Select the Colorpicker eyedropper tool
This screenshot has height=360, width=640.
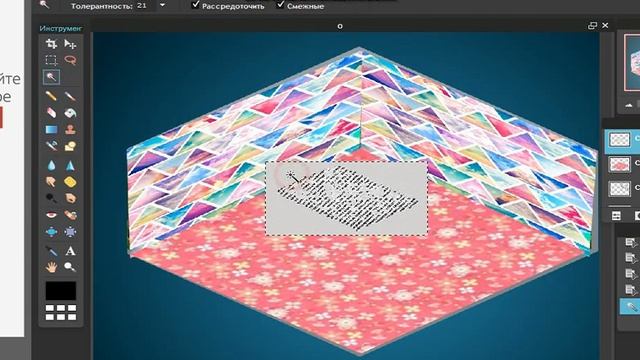51,251
